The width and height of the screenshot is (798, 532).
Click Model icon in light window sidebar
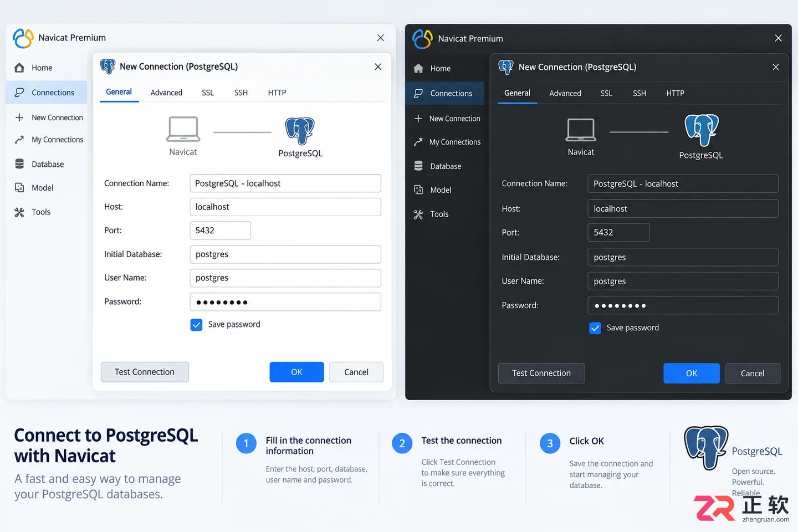click(x=19, y=188)
